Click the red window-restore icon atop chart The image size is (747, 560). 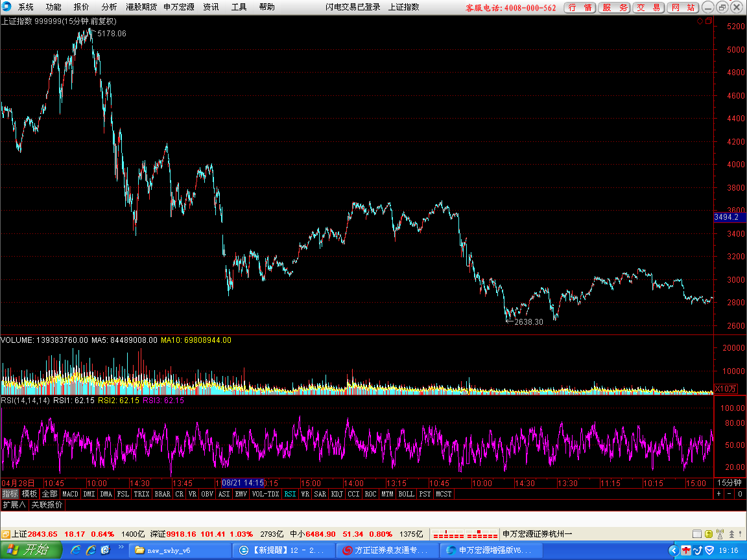[709, 21]
